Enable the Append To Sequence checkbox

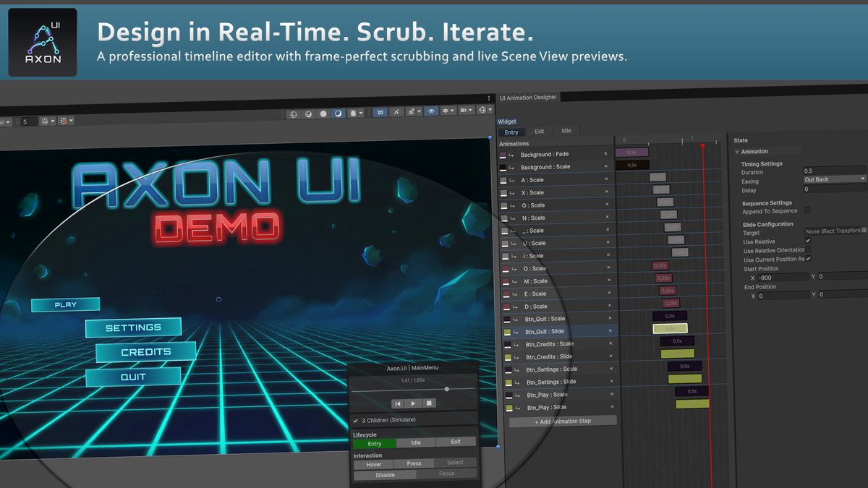[807, 210]
